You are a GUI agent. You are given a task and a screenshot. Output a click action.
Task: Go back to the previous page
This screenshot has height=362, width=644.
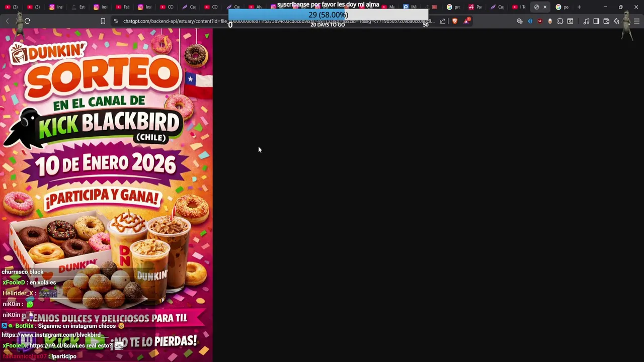pyautogui.click(x=8, y=21)
